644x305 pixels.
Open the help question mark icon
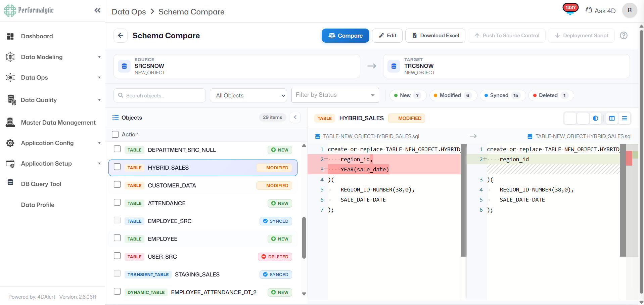tap(624, 36)
